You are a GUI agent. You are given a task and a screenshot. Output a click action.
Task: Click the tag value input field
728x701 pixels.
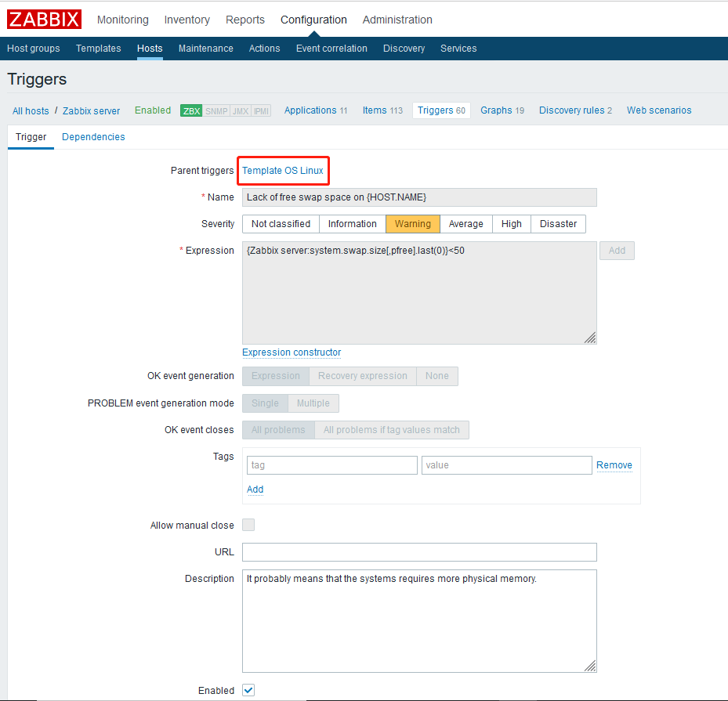pyautogui.click(x=506, y=465)
